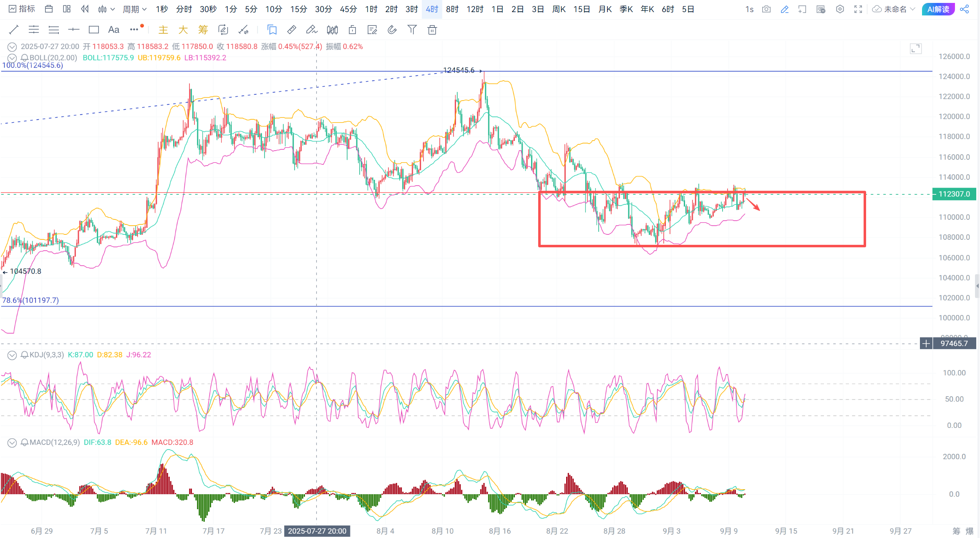980x538 pixels.
Task: Click the 112307.0 current price label
Action: point(954,194)
